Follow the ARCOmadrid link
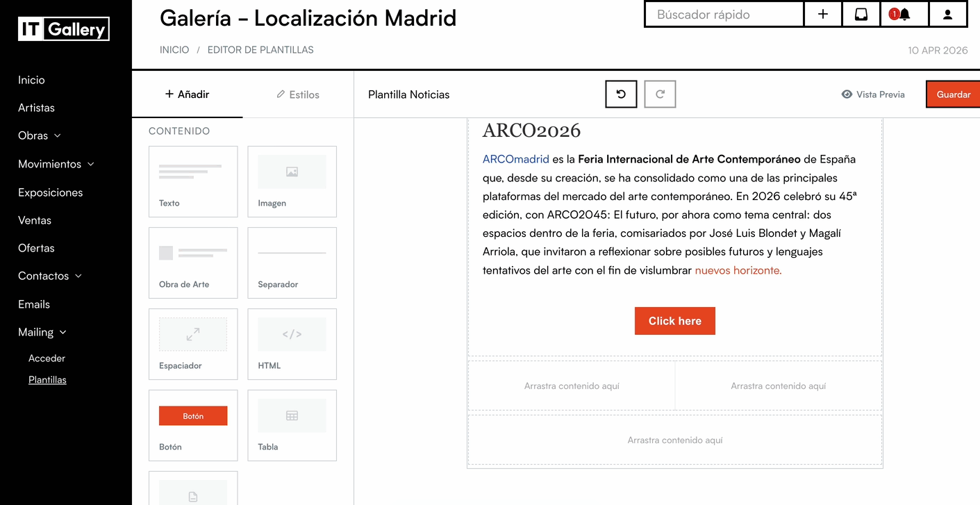Image resolution: width=980 pixels, height=505 pixels. click(x=516, y=159)
